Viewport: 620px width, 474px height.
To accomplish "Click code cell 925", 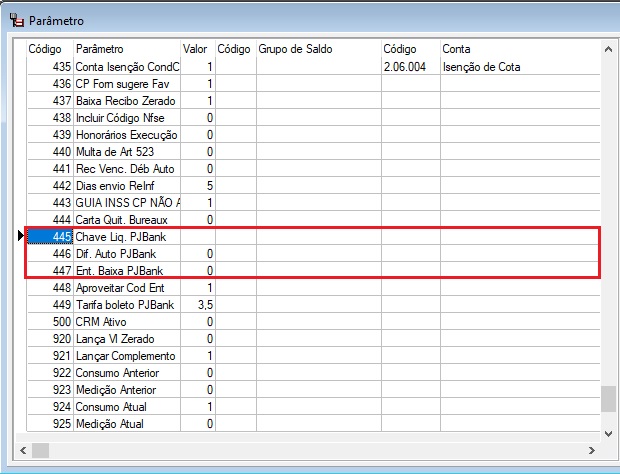I will pos(50,423).
